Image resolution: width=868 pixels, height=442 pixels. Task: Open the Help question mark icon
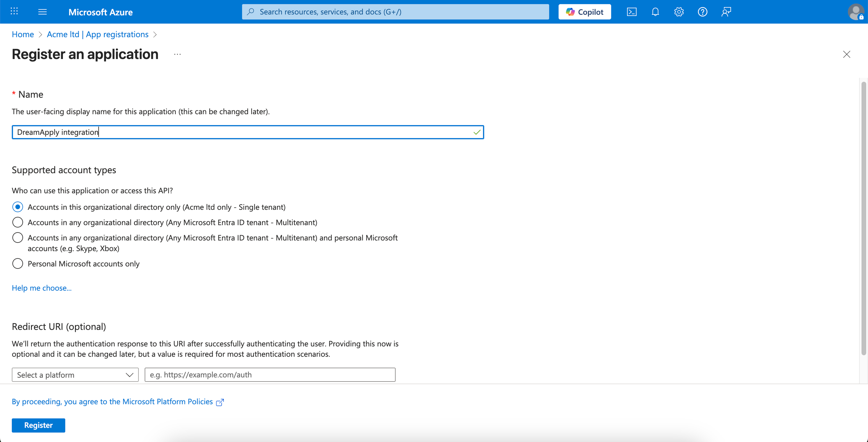(x=703, y=12)
